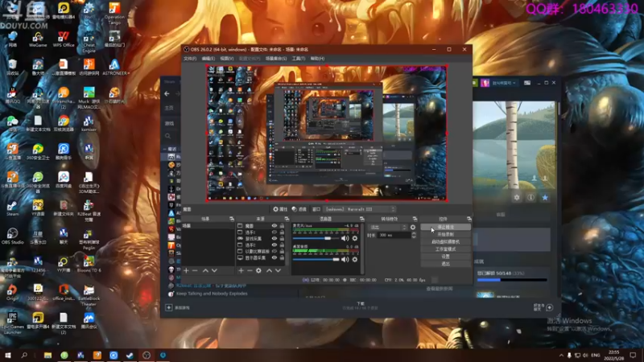This screenshot has width=644, height=362.
Task: Open the scene transition type dropdown
Action: pos(387,227)
